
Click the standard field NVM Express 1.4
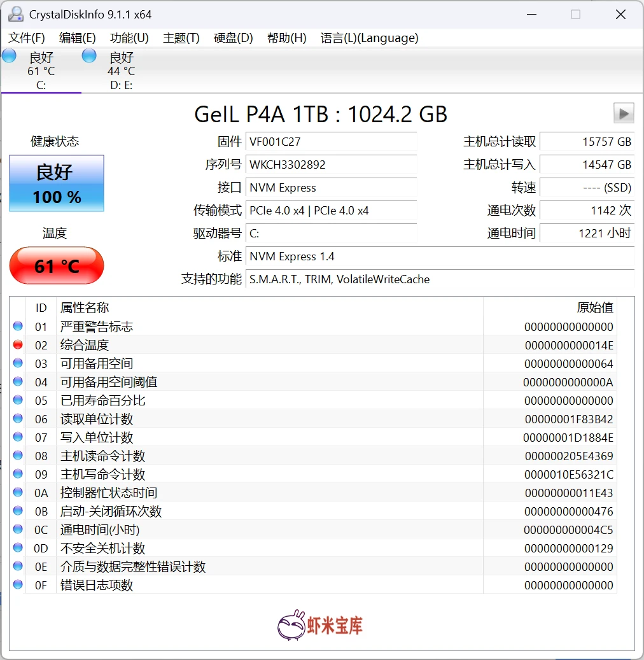[440, 256]
